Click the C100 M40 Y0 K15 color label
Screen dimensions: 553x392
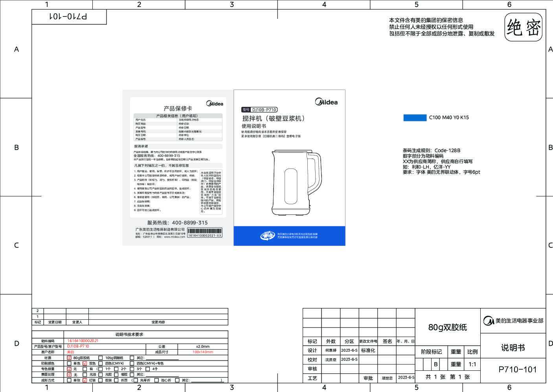coord(449,117)
